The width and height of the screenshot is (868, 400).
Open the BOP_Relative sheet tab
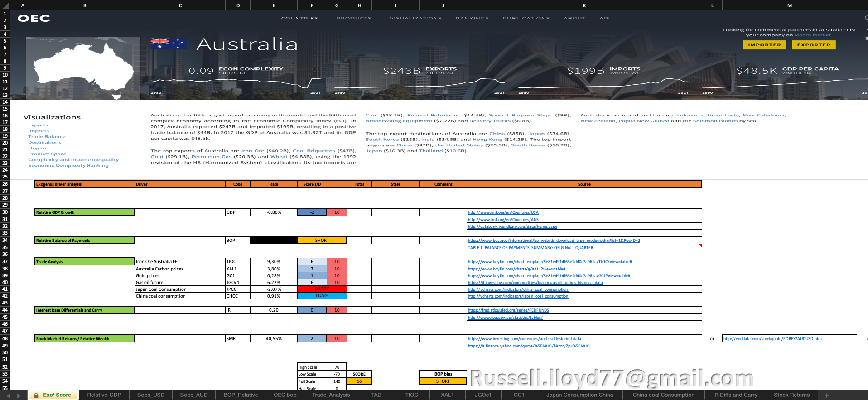[x=241, y=395]
